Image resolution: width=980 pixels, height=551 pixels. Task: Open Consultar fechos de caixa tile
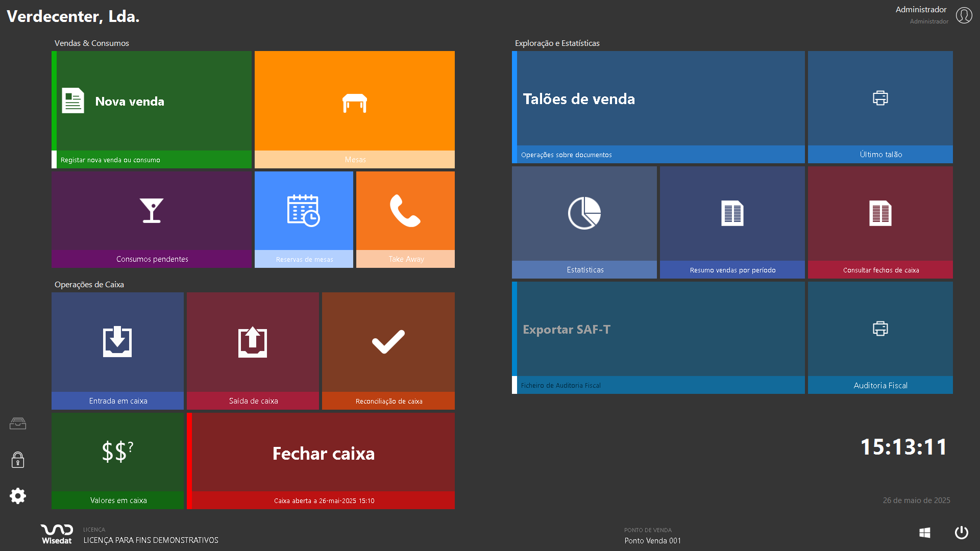tap(880, 213)
